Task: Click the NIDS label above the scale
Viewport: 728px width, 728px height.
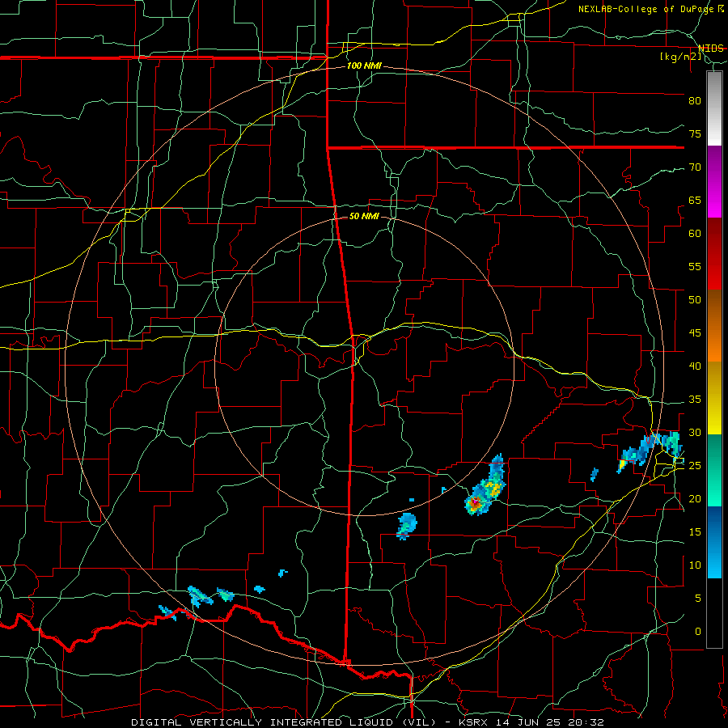Action: click(x=711, y=49)
